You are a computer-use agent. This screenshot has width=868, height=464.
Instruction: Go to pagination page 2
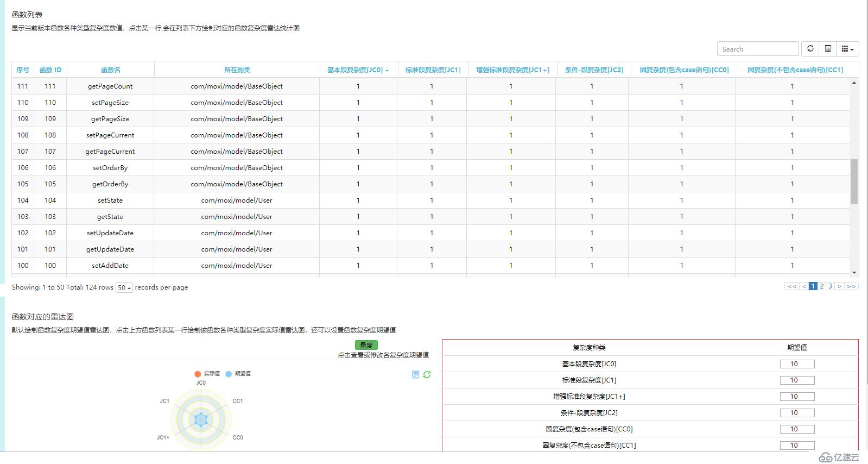pos(822,286)
